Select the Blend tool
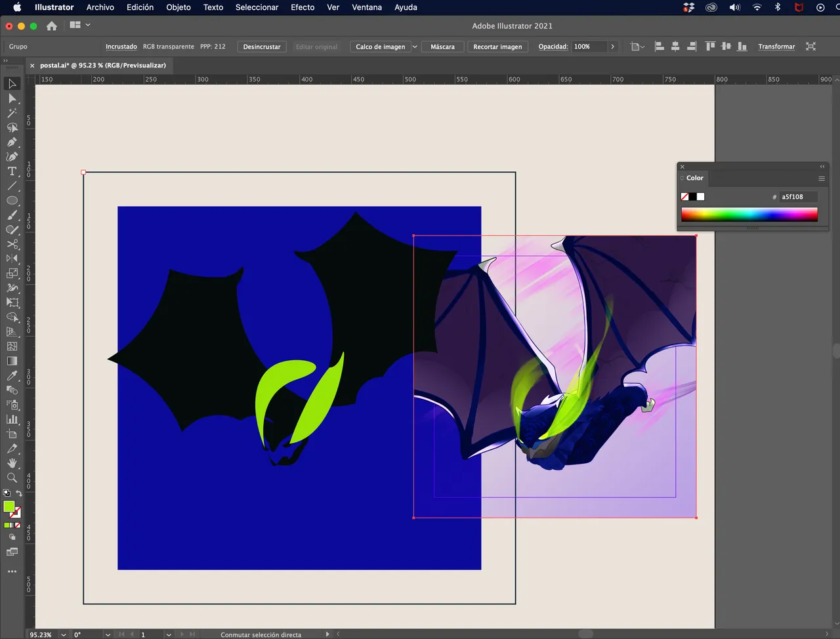Screen dimensions: 840x639 pos(12,390)
